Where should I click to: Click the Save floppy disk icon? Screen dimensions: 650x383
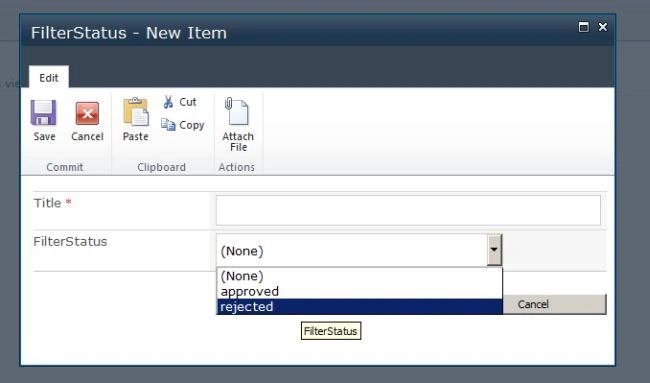coord(44,113)
